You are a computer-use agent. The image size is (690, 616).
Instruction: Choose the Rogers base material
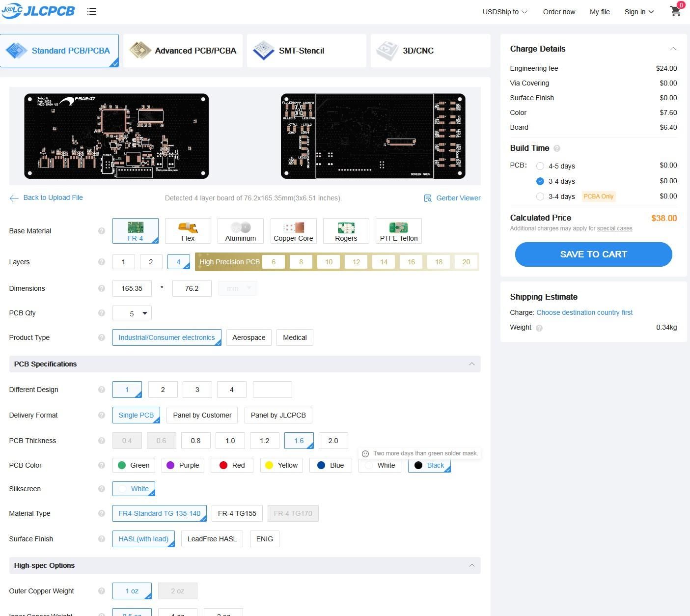point(346,231)
